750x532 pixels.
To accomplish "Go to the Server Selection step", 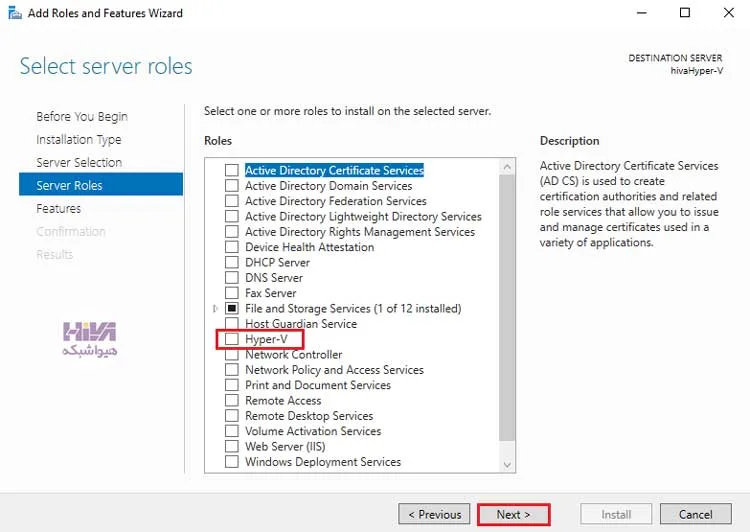I will (79, 163).
